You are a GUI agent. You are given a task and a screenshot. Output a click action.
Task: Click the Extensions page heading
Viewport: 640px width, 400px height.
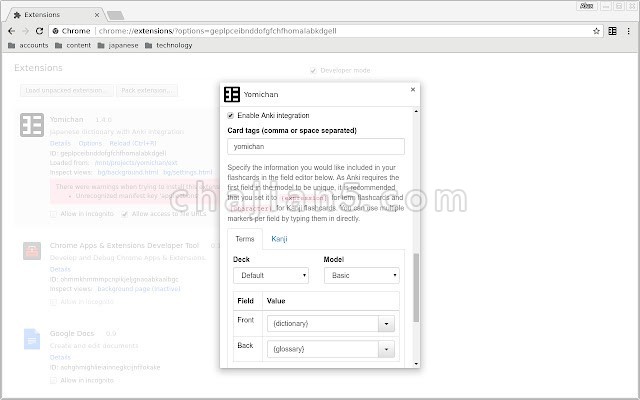tap(38, 68)
